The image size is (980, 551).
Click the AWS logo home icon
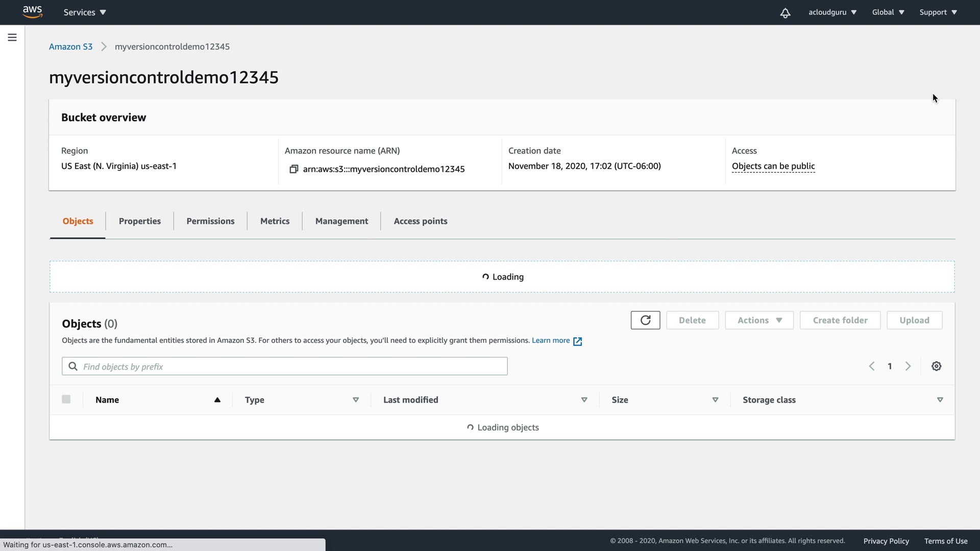32,12
